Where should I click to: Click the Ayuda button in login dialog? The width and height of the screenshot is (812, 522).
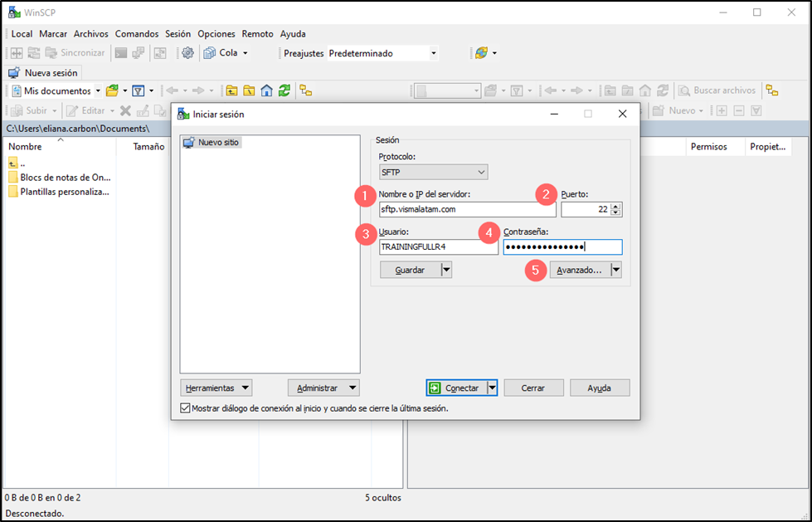coord(600,388)
